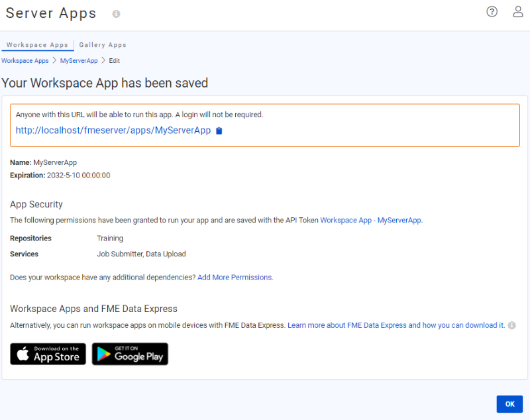Select the Workspace Apps tab

37,44
